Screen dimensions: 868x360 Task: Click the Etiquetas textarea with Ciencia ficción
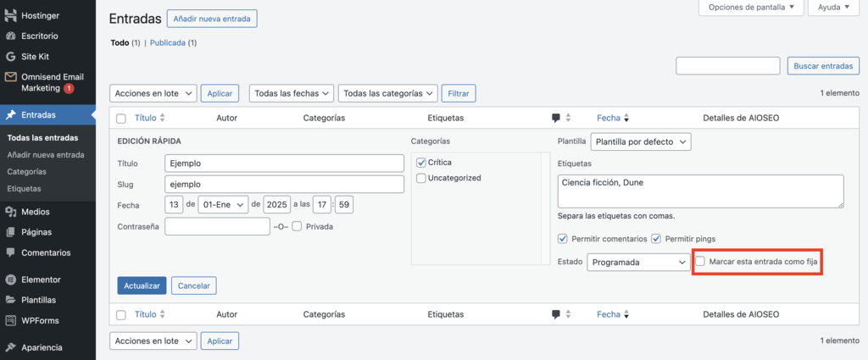[x=700, y=191]
